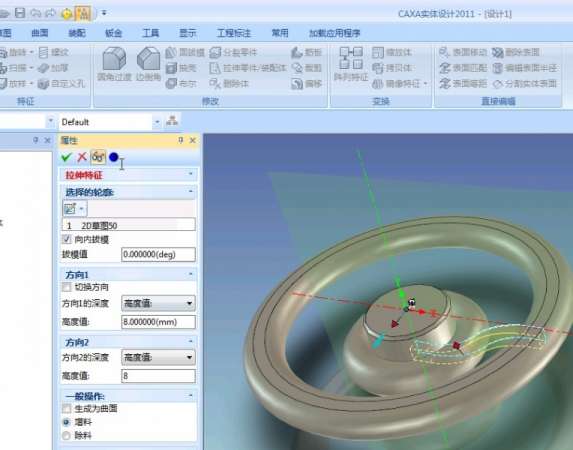Open the 方向2的深度 dropdown

click(158, 357)
